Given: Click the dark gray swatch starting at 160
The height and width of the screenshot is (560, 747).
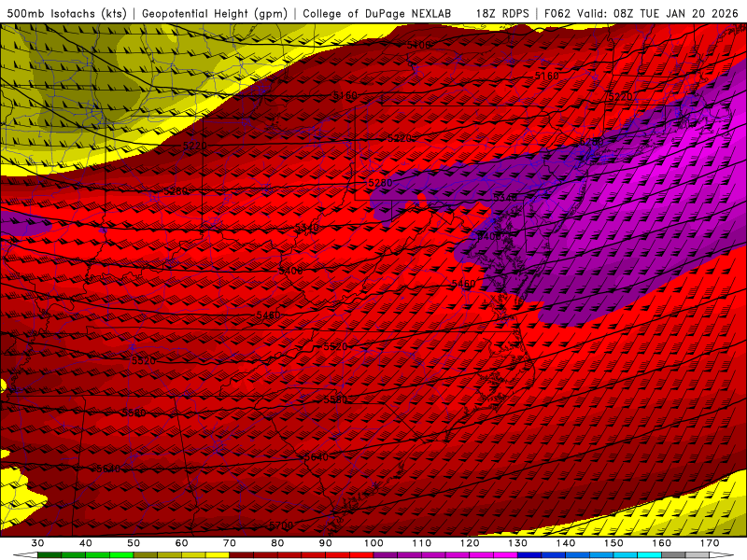Looking at the screenshot, I should point(673,554).
